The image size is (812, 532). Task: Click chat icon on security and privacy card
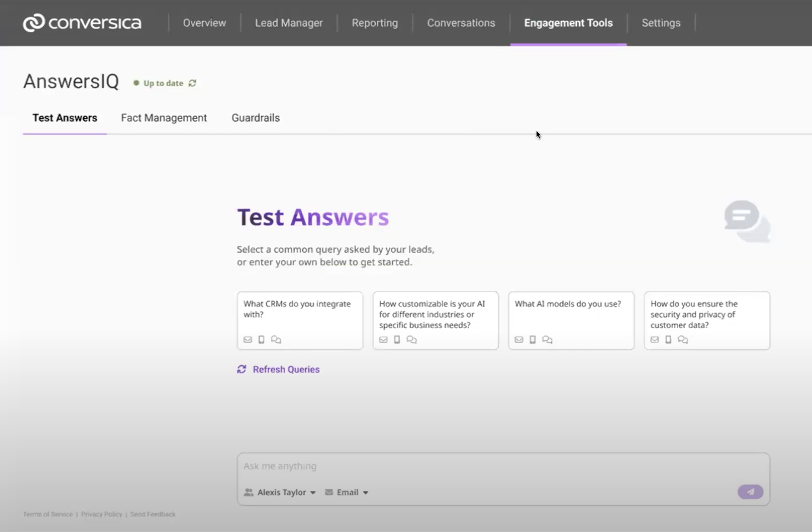[x=683, y=340]
